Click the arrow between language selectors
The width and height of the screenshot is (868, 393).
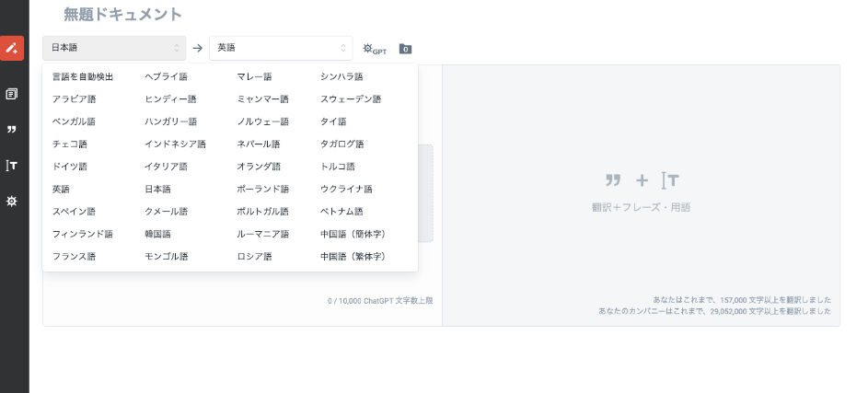(x=198, y=48)
